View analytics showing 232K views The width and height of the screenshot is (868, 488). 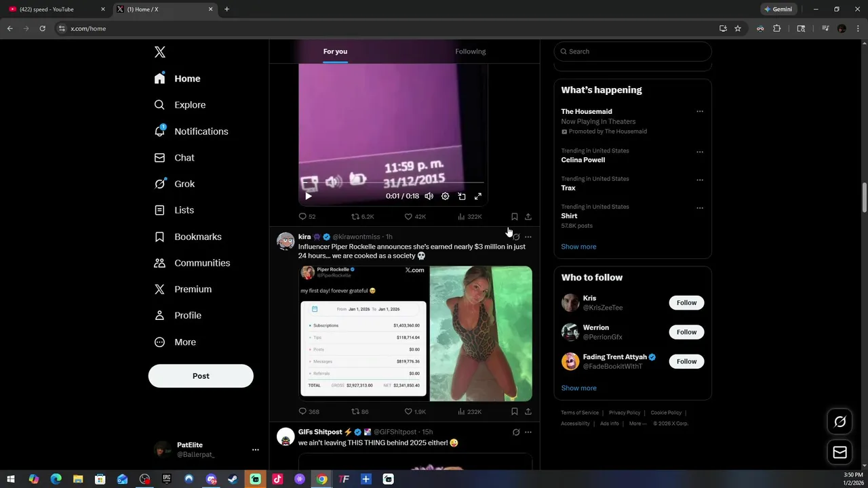click(x=470, y=411)
